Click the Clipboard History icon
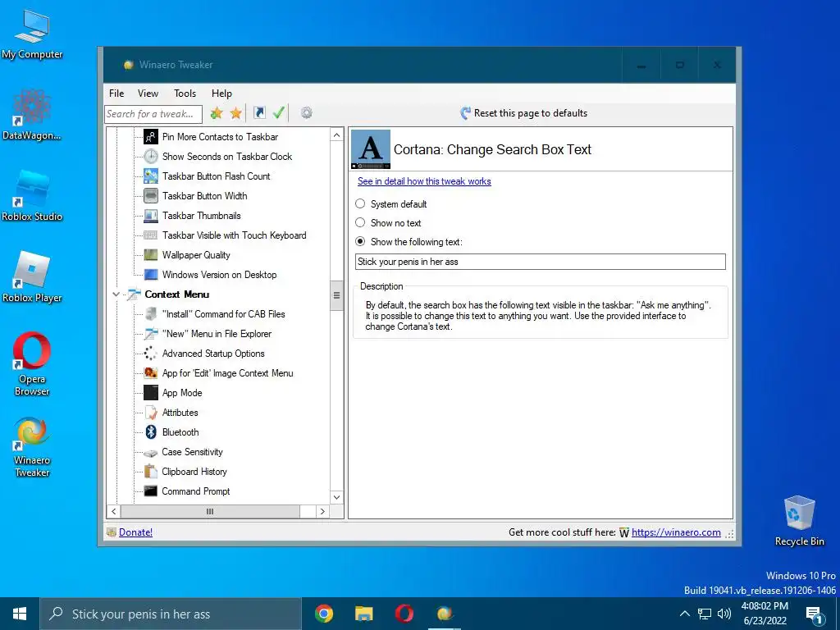 click(151, 472)
